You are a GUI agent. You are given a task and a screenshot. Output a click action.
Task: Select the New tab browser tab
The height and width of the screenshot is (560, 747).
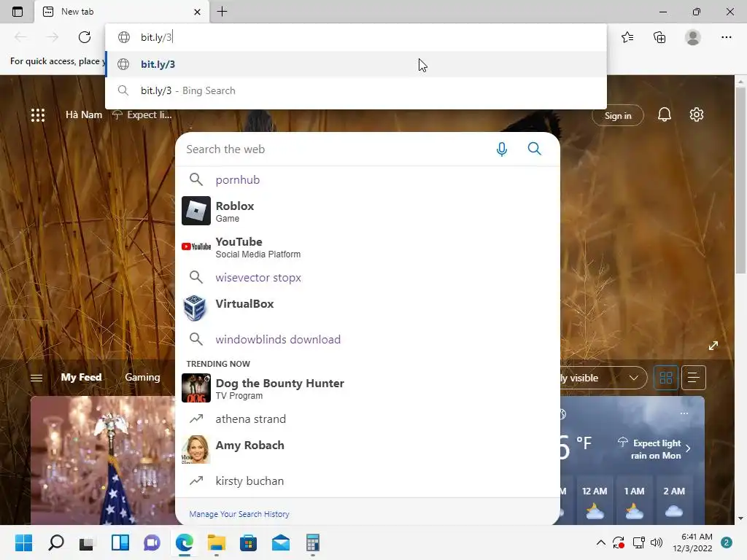[122, 12]
